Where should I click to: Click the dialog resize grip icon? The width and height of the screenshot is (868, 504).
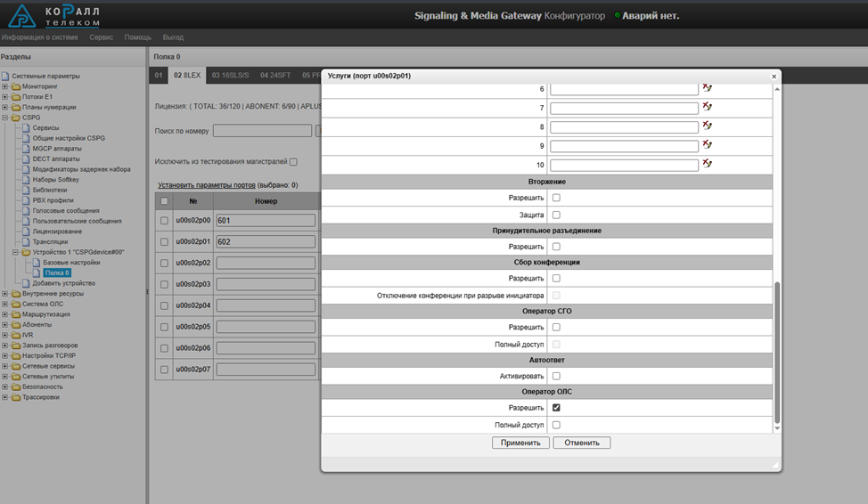coord(774,466)
